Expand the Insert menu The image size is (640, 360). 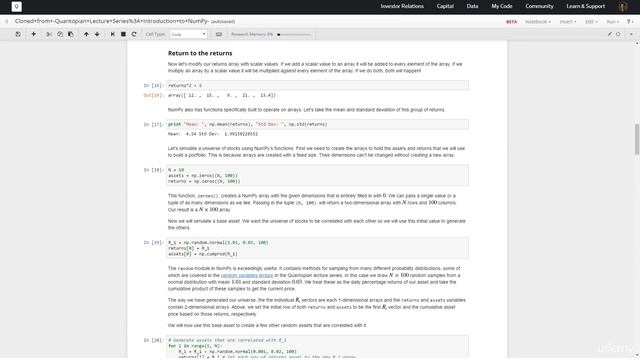tap(568, 22)
